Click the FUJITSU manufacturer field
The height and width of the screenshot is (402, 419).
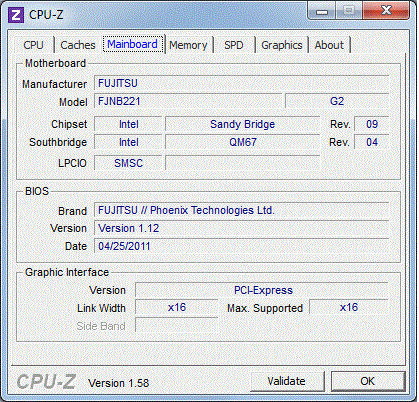pos(242,83)
